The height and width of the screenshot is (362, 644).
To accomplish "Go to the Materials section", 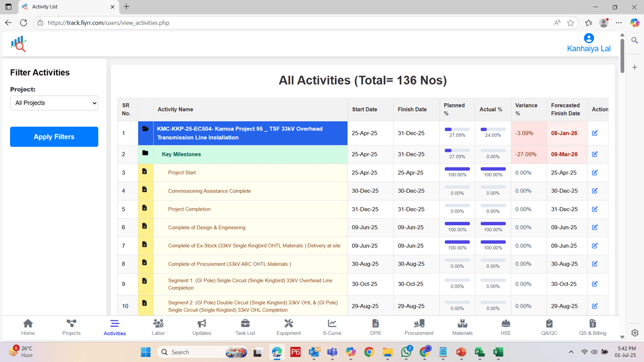I will point(462,327).
